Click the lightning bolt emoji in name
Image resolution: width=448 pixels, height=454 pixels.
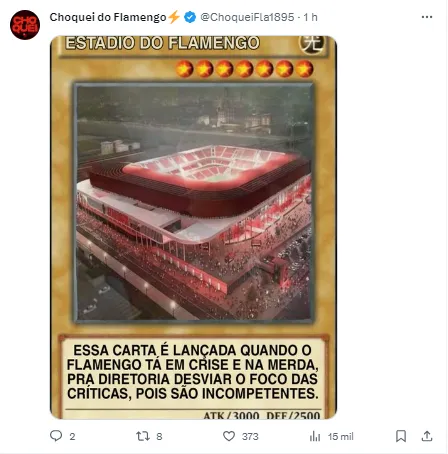(x=174, y=17)
